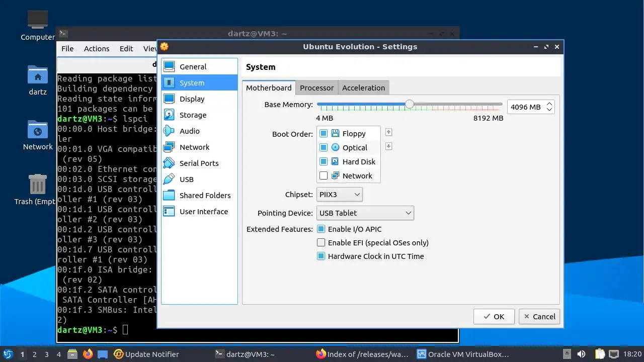Click base memory field showing 4096 MB

526,107
